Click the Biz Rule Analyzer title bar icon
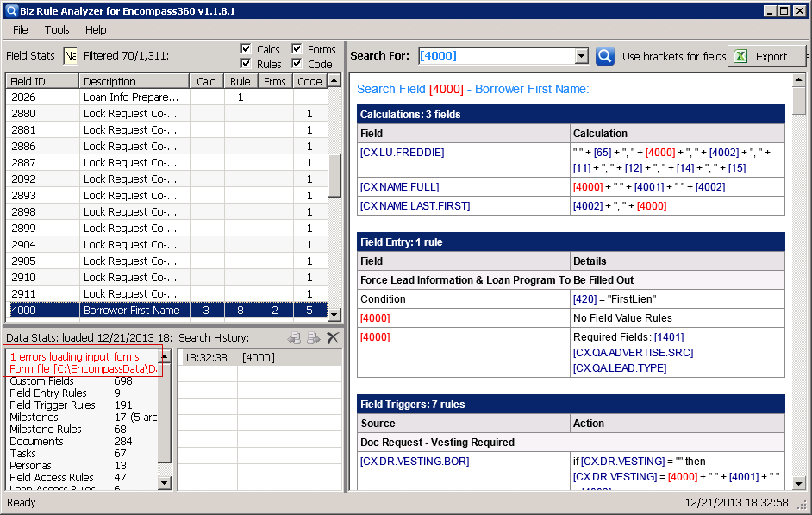 pos(10,10)
